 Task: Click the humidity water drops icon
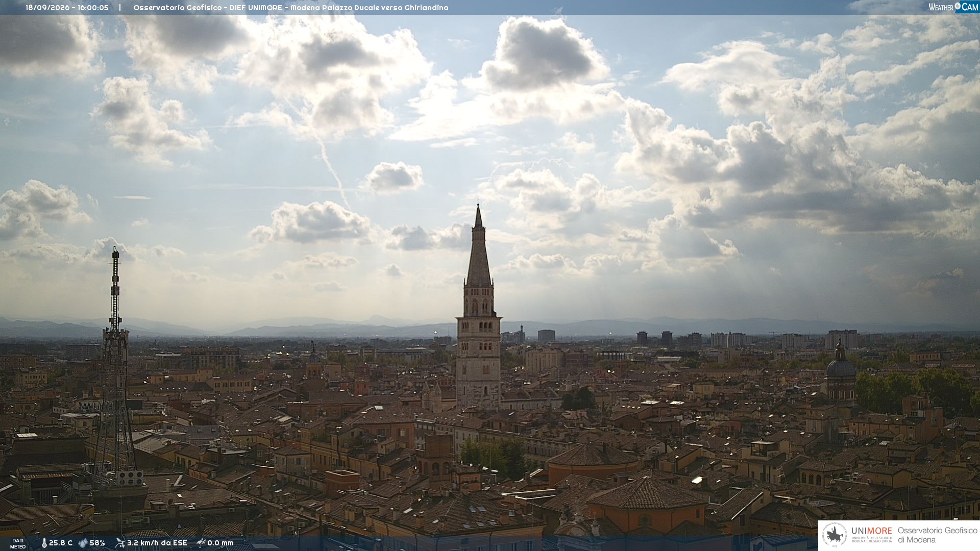pyautogui.click(x=83, y=543)
